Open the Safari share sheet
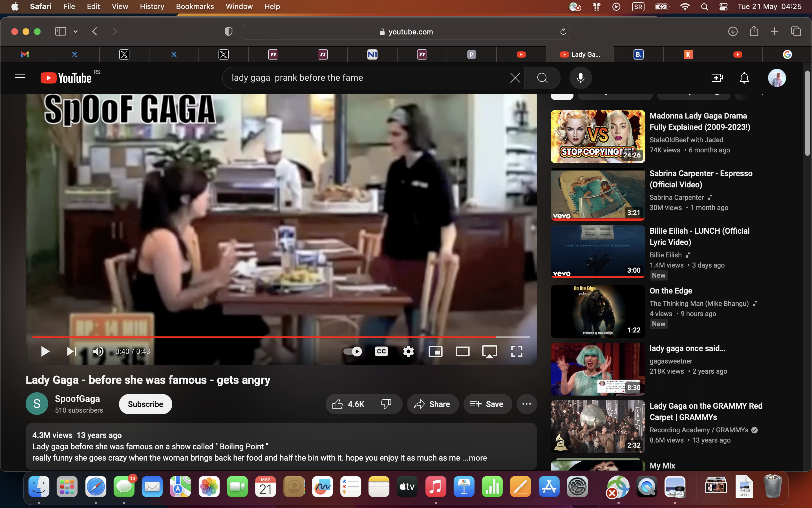Screen dimensions: 812x508 [754, 31]
